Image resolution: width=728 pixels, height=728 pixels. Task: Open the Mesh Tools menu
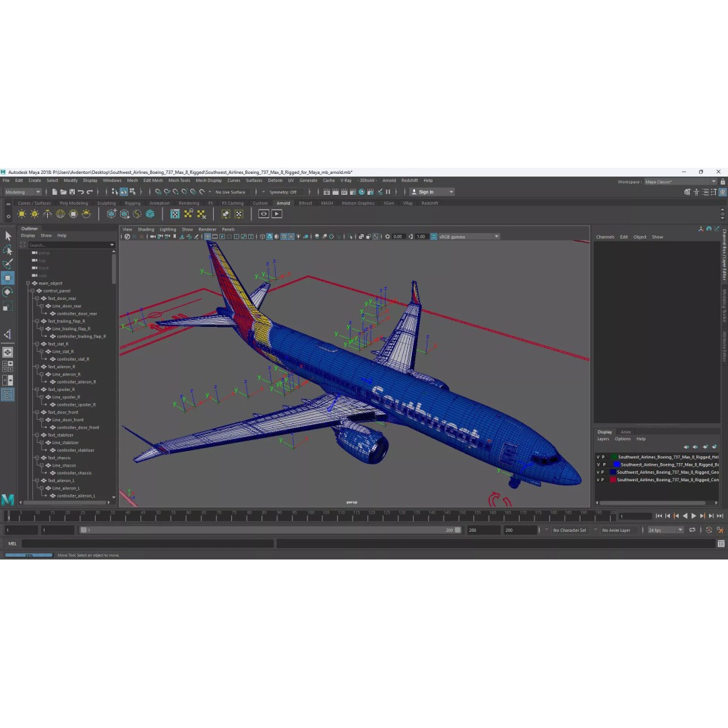coord(179,181)
